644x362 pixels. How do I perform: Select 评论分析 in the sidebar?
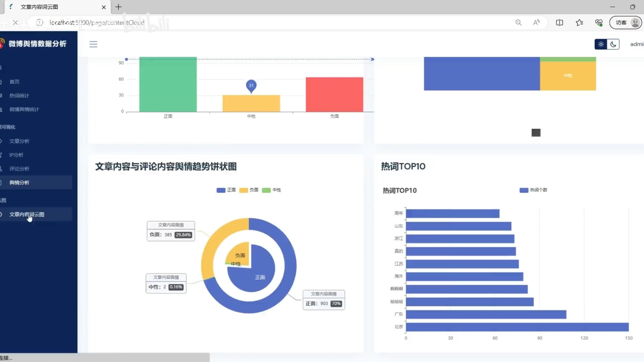(19, 168)
